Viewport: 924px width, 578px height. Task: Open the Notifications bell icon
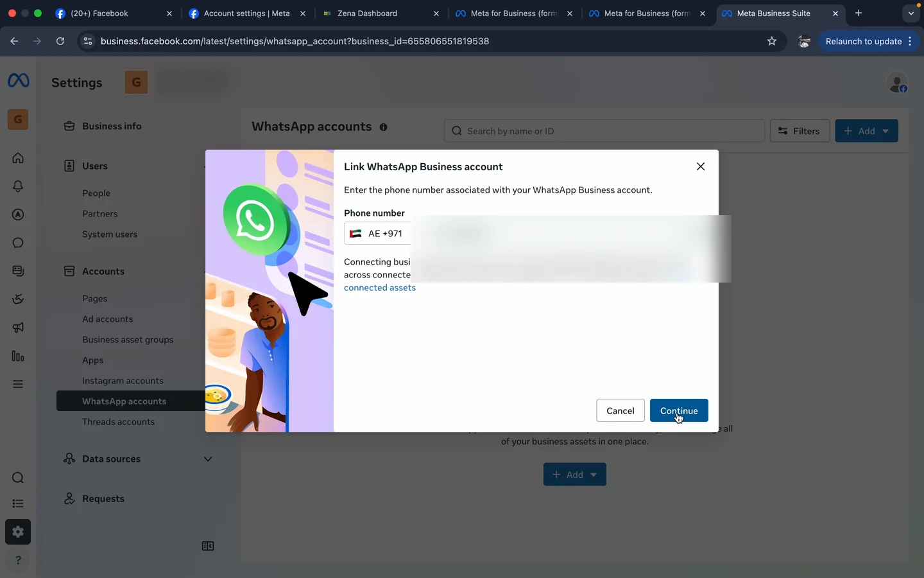[x=18, y=186]
